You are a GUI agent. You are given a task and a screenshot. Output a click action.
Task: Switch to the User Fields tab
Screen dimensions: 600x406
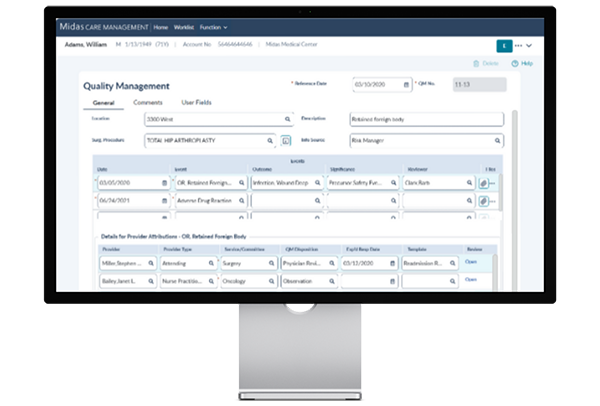196,103
